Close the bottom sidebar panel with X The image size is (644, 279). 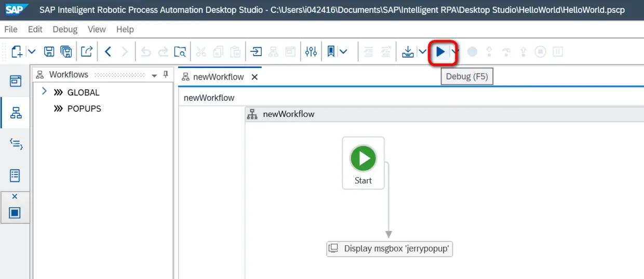pyautogui.click(x=15, y=196)
